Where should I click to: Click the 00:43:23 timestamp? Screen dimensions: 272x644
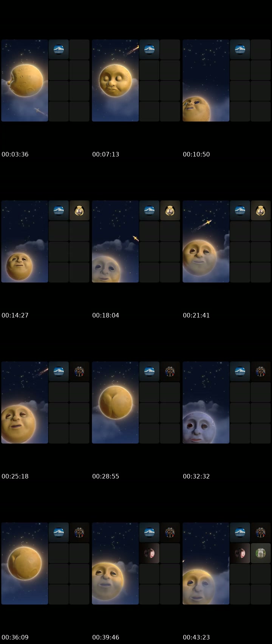pos(196,637)
